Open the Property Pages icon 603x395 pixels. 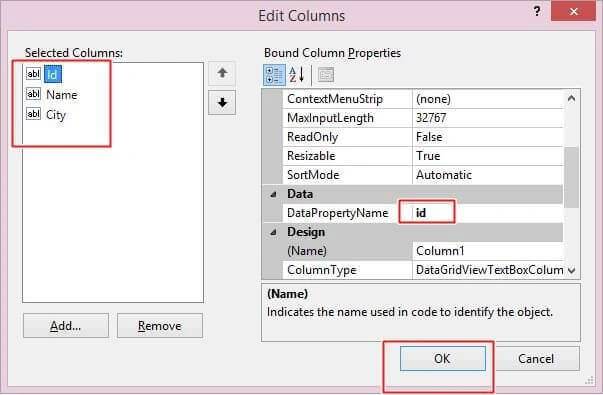pyautogui.click(x=326, y=75)
